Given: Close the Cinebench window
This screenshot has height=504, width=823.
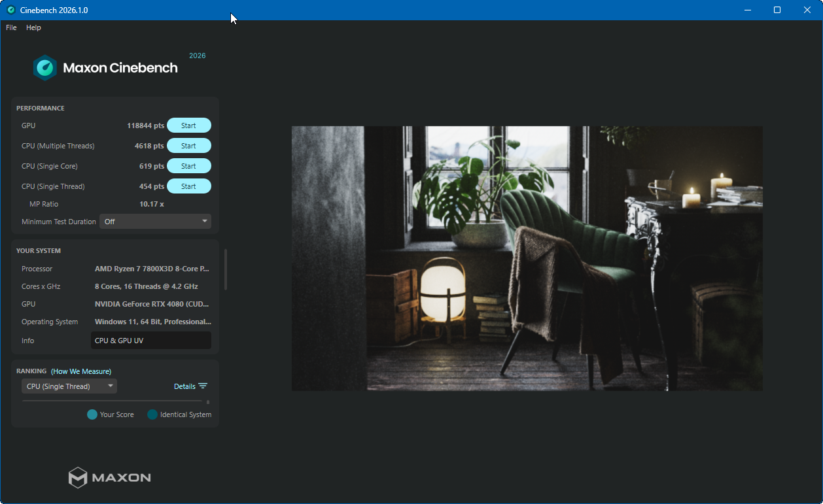Looking at the screenshot, I should pyautogui.click(x=807, y=10).
